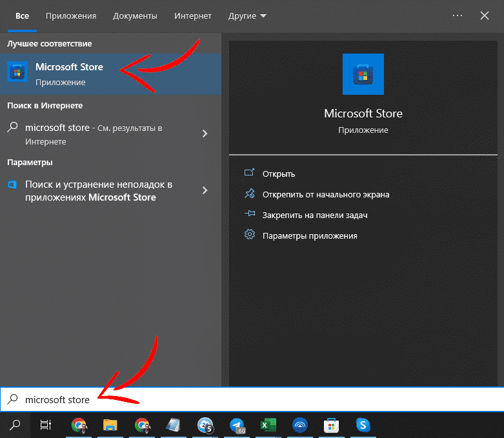504x438 pixels.
Task: Click unpin from Start pin icon
Action: 250,194
